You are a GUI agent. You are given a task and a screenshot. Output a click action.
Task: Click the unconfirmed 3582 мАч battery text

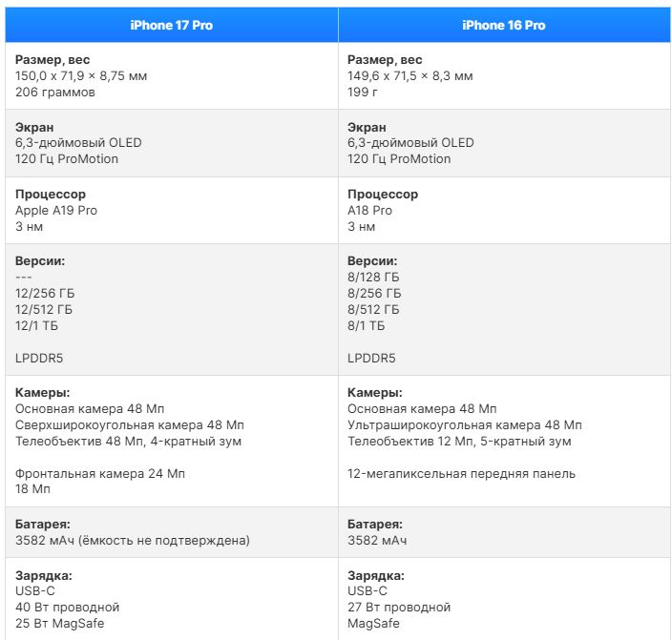[x=133, y=541]
